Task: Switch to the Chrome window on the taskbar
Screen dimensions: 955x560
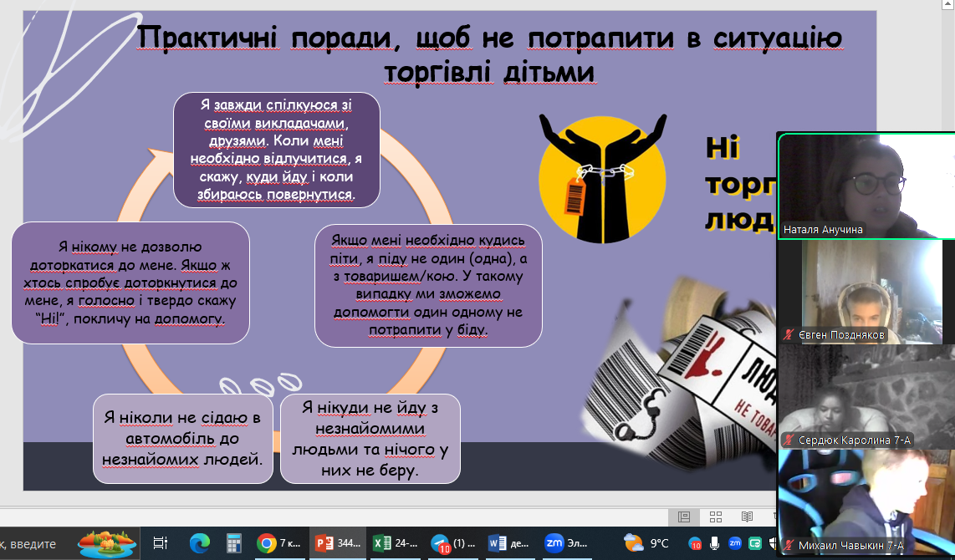Action: (x=279, y=543)
